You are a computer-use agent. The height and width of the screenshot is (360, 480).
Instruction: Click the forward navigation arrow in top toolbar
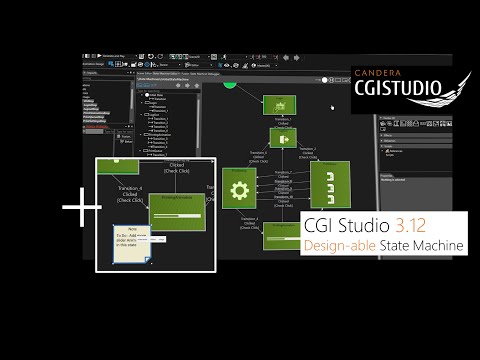pos(296,58)
